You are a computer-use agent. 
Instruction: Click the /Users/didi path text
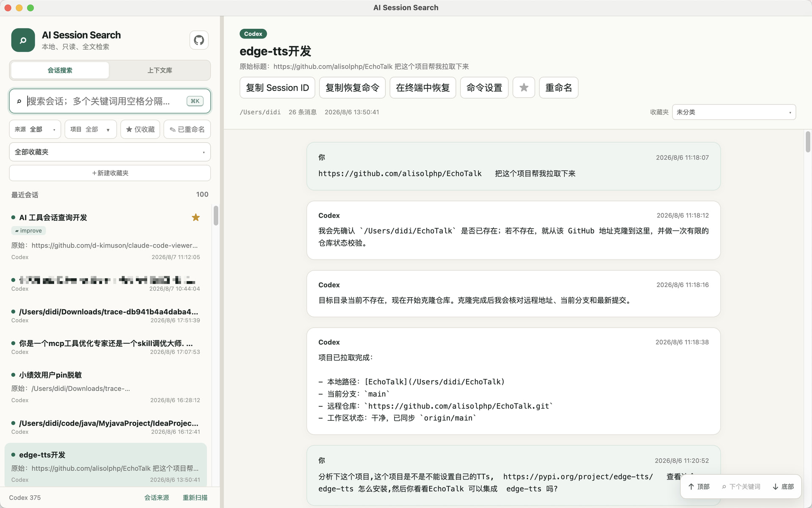(260, 112)
